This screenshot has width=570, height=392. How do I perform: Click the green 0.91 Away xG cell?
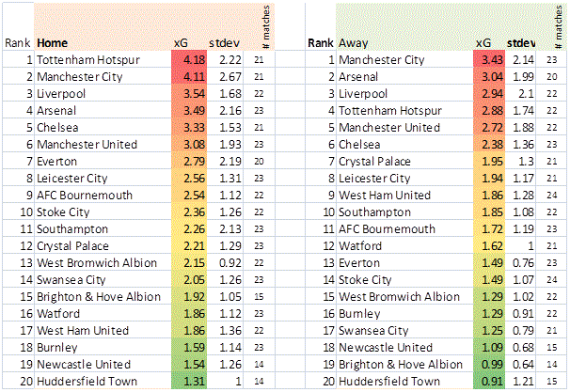pyautogui.click(x=489, y=382)
